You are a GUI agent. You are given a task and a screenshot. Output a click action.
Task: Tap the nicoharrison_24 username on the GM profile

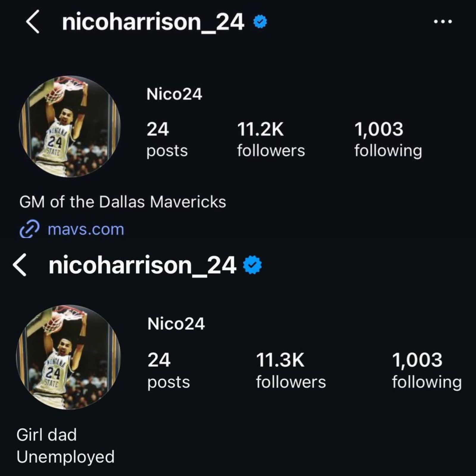pyautogui.click(x=153, y=22)
